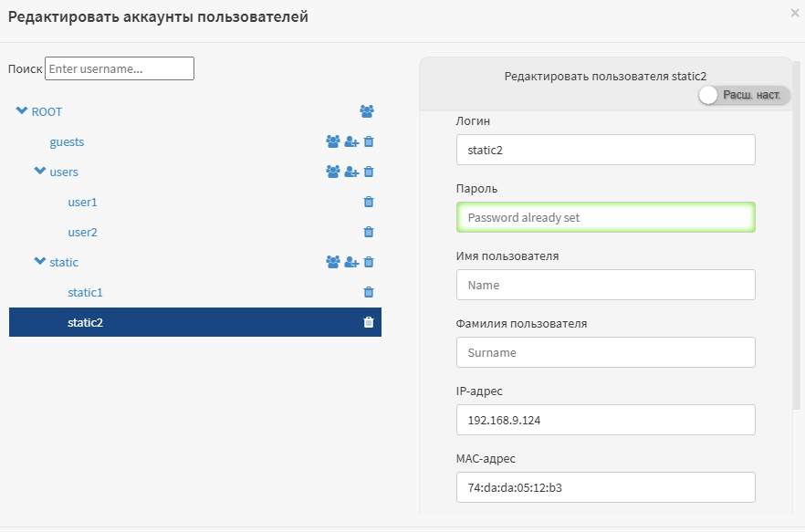Click the Поиск username search field
This screenshot has width=805, height=532.
[x=120, y=68]
